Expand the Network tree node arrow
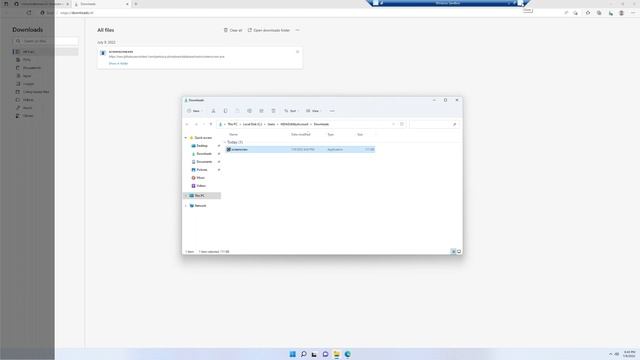Image resolution: width=640 pixels, height=360 pixels. tap(186, 206)
